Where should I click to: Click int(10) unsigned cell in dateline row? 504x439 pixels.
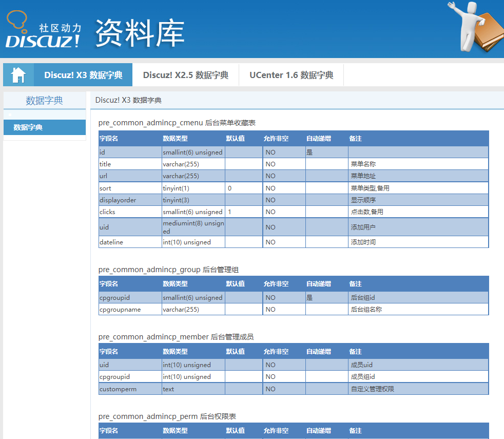tap(193, 242)
